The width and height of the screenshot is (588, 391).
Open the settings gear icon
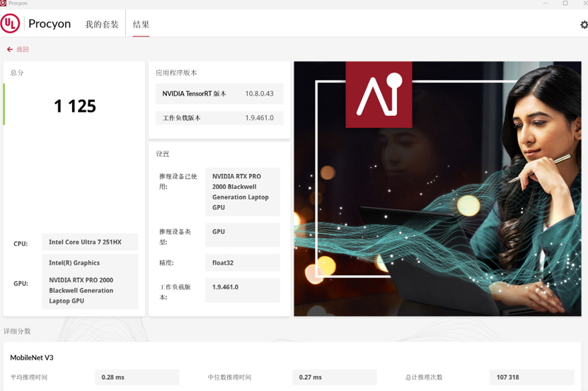[x=584, y=25]
